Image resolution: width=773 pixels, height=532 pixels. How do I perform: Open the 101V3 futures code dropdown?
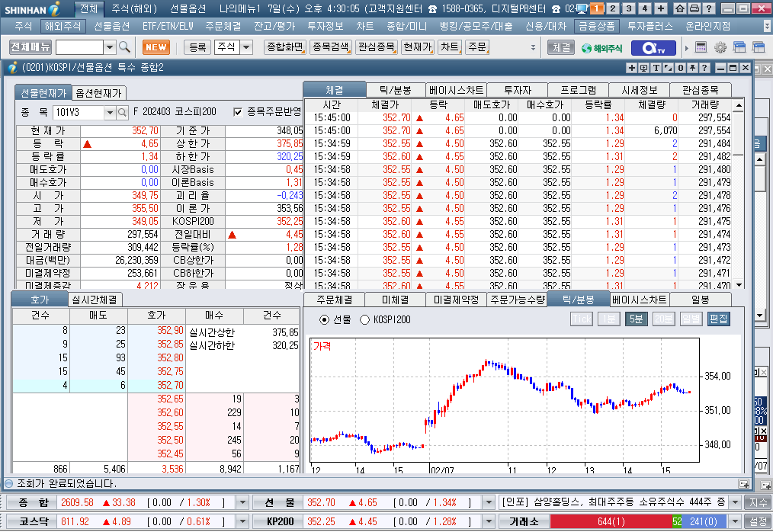(x=110, y=112)
